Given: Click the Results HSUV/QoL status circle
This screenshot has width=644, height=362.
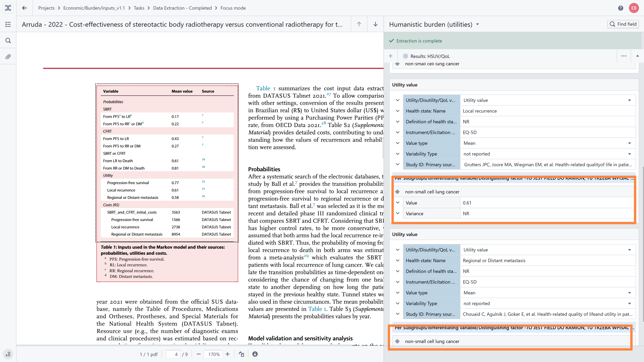Looking at the screenshot, I should [x=406, y=56].
